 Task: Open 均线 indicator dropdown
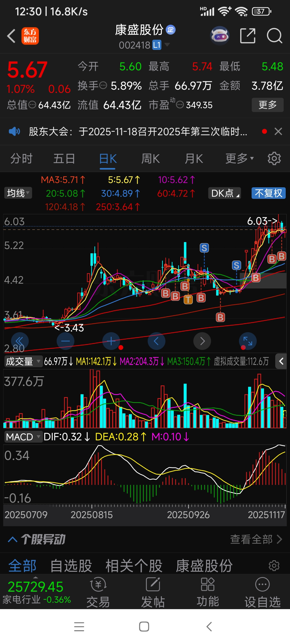tap(18, 193)
